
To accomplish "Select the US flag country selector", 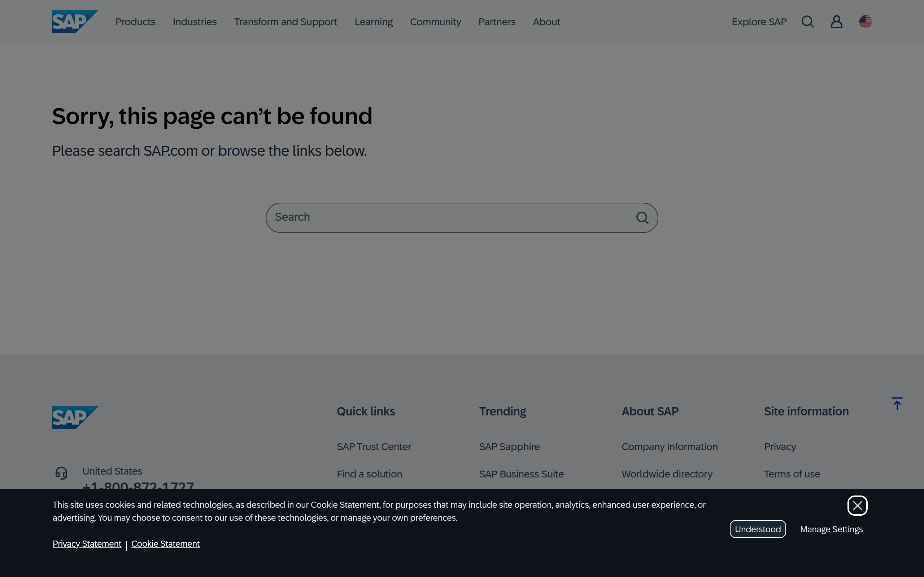I will pos(865,22).
